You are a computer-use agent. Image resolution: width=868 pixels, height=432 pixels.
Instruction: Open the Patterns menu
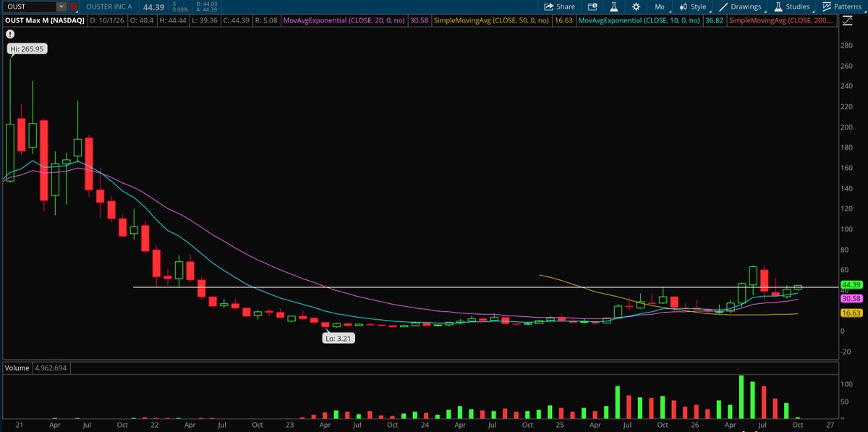842,7
